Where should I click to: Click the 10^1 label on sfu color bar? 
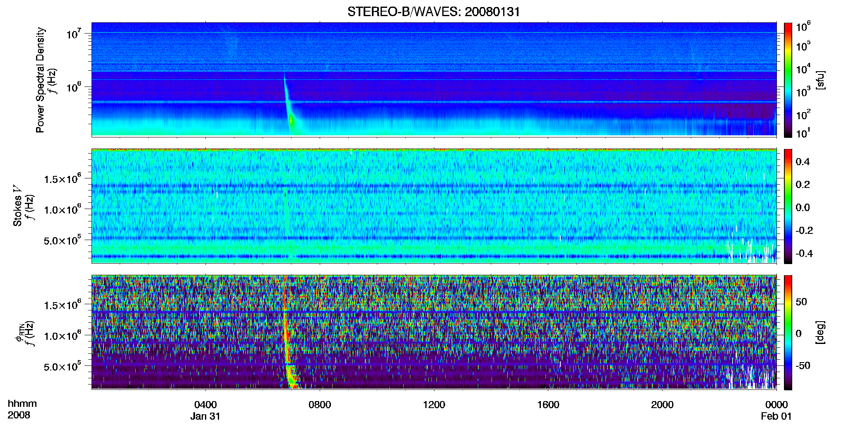(803, 133)
